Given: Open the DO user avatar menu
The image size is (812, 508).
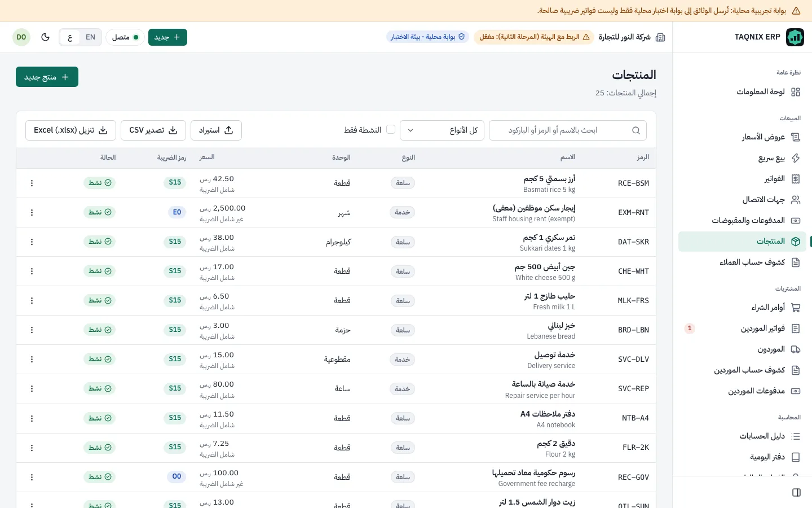Looking at the screenshot, I should tap(21, 37).
